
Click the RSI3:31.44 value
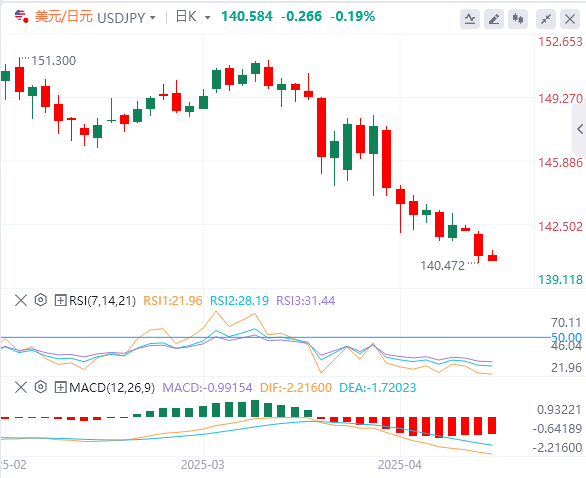pyautogui.click(x=306, y=300)
